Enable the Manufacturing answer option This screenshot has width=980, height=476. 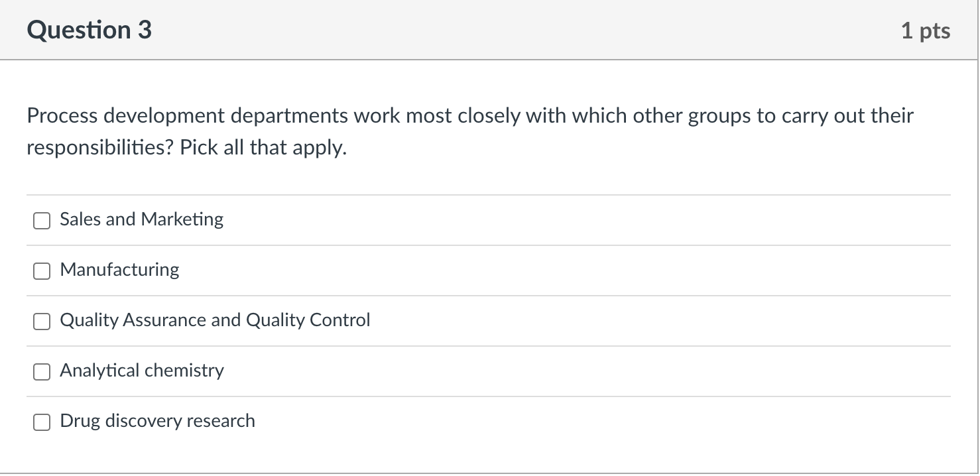tap(41, 270)
